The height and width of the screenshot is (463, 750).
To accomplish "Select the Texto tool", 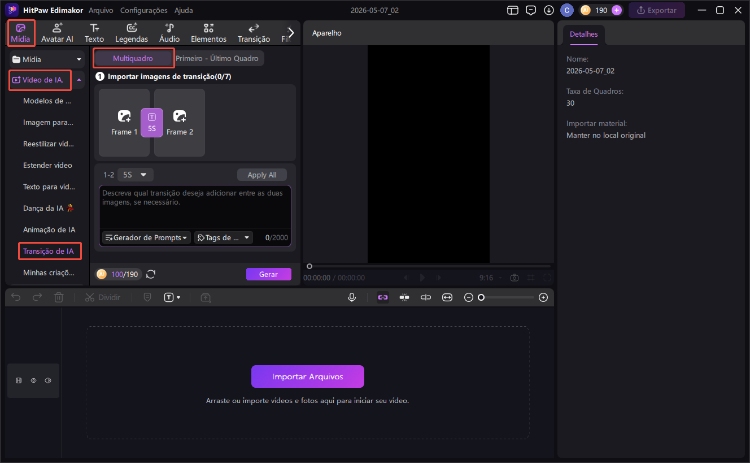I will [x=94, y=33].
